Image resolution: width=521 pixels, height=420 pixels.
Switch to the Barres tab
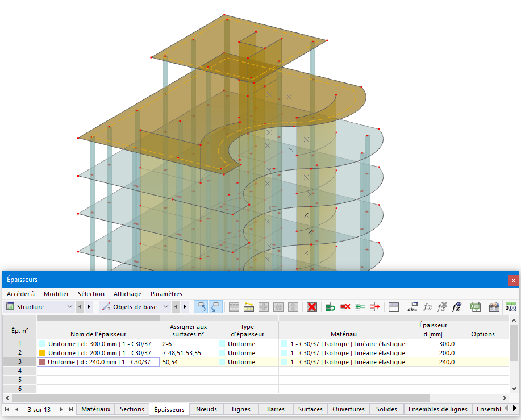click(276, 409)
